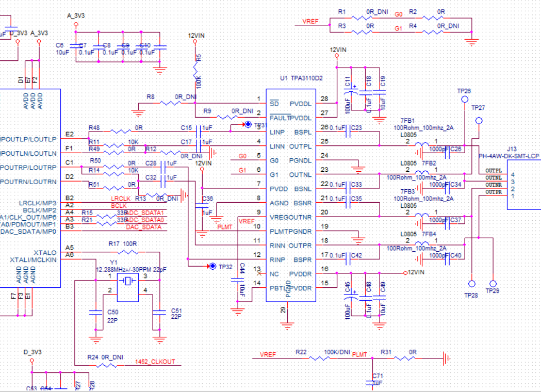Select the red VREF net label near R1
Image resolution: width=541 pixels, height=392 pixels.
coord(310,21)
